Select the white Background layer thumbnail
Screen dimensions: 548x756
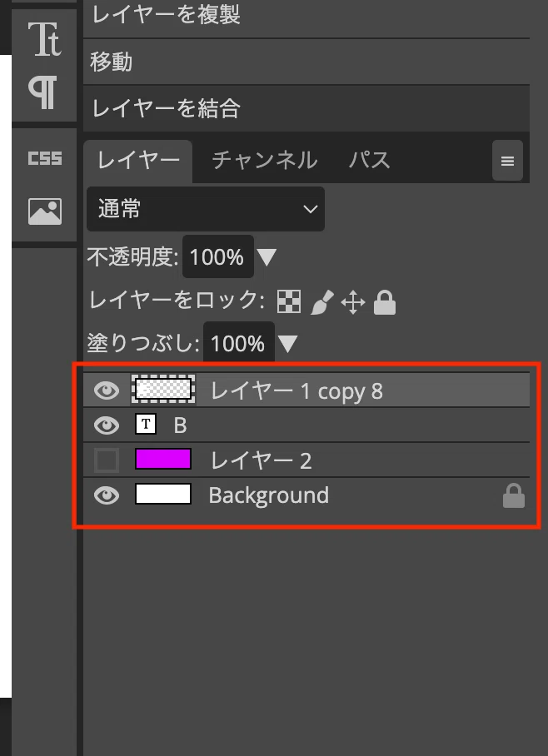tap(163, 495)
